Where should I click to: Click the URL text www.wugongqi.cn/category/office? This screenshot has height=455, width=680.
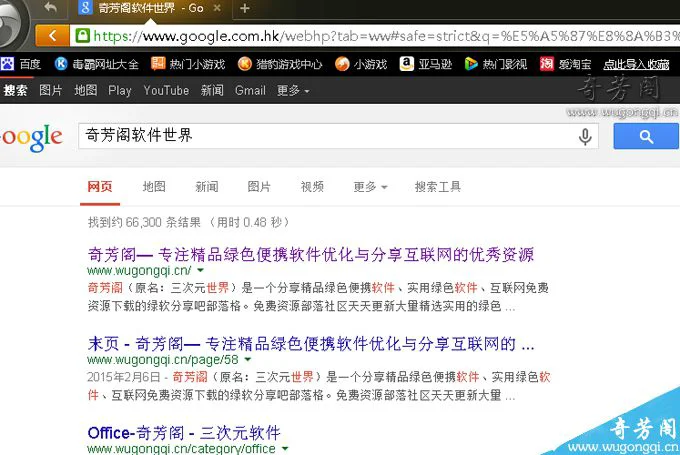point(181,448)
